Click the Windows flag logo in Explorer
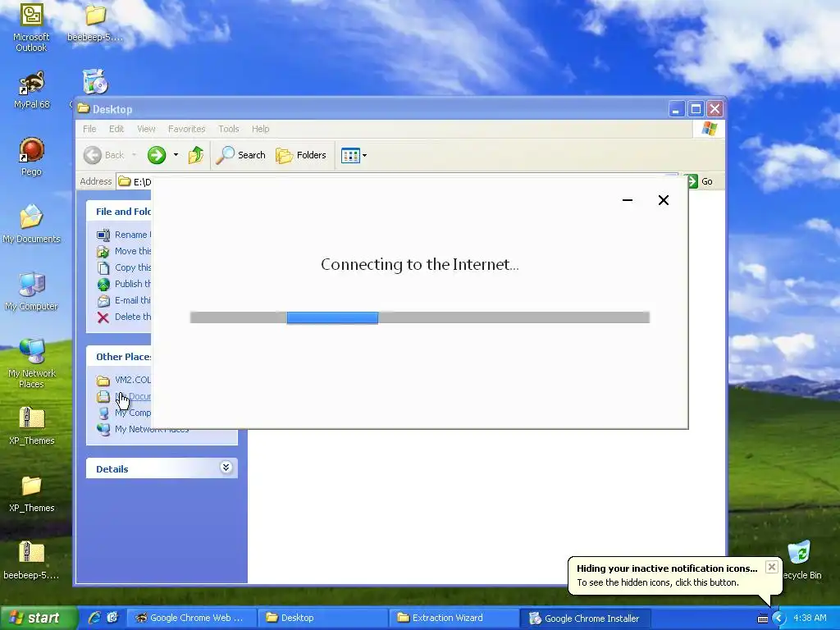 [x=710, y=129]
